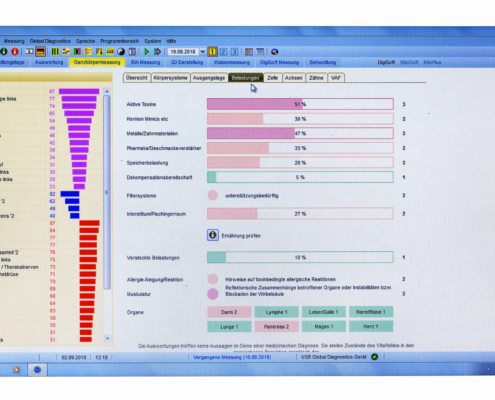Click the Darm 2 organ button
Screen dimensions: 495x400
tap(229, 312)
